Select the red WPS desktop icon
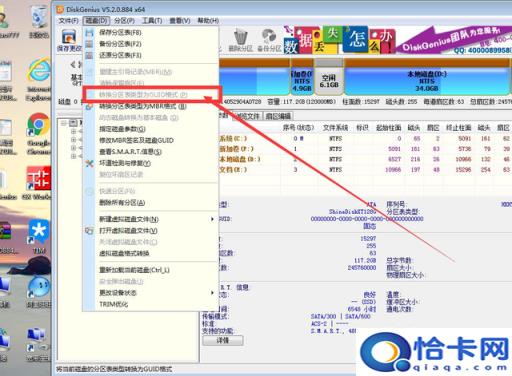The height and width of the screenshot is (376, 512). tap(38, 183)
